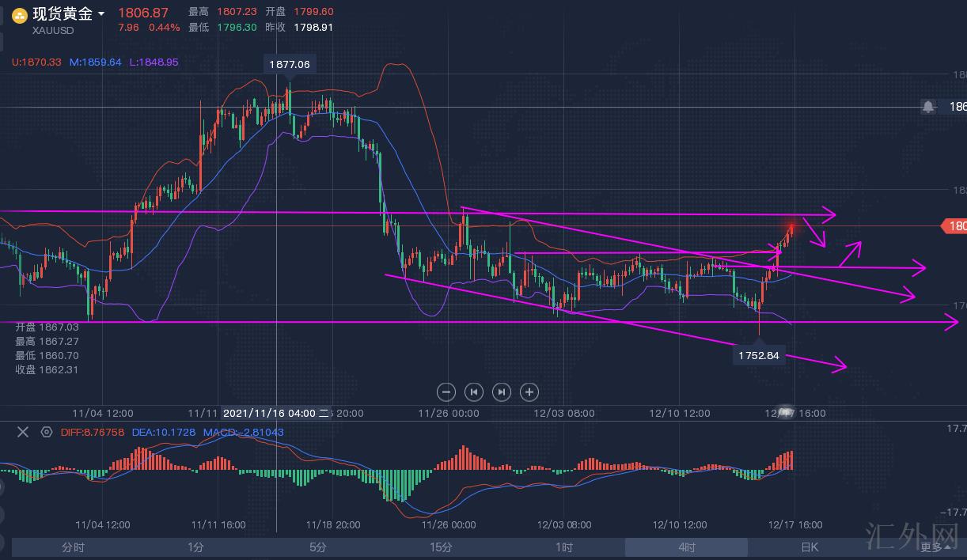Zoom out chart with minus button
This screenshot has height=560, width=967.
pos(446,392)
